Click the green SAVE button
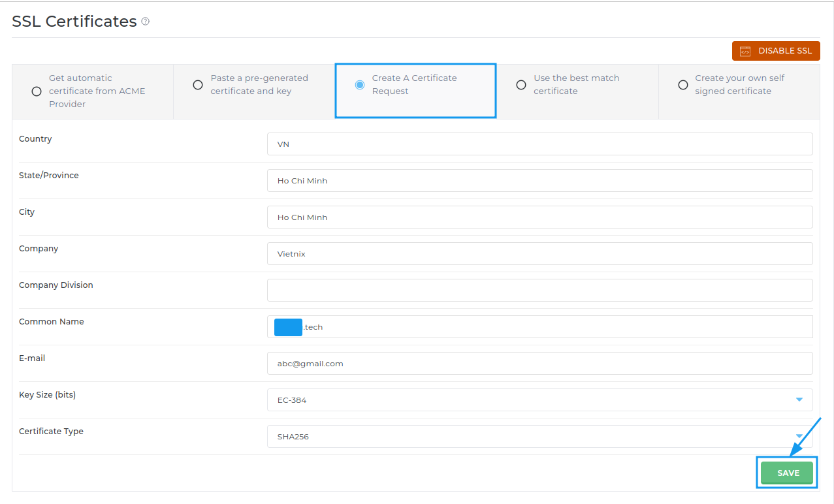Viewport: 834px width, 504px height. [788, 473]
